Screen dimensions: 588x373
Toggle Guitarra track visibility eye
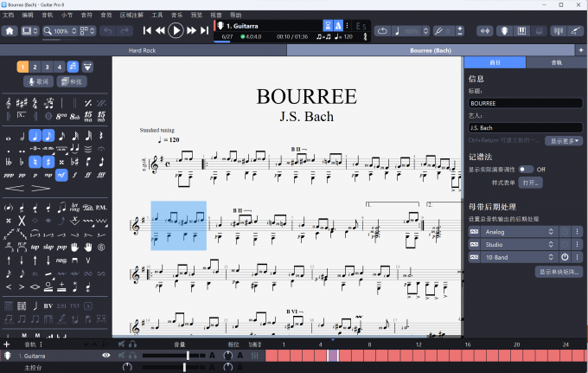point(106,356)
